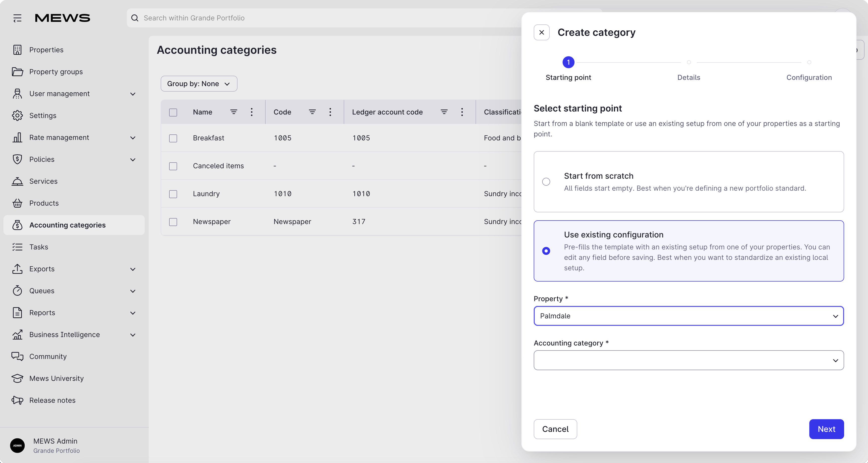868x463 pixels.
Task: Expand Policies chevron
Action: (133, 160)
